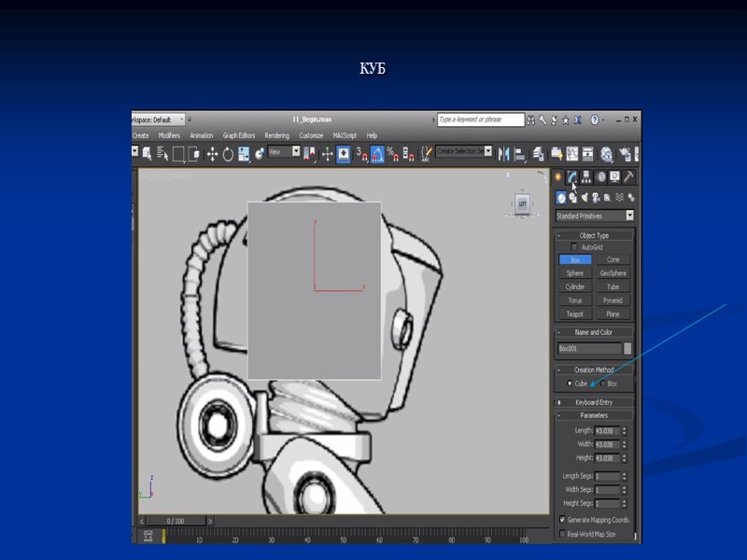The image size is (747, 560).
Task: Click the Mirror tool icon
Action: [503, 154]
